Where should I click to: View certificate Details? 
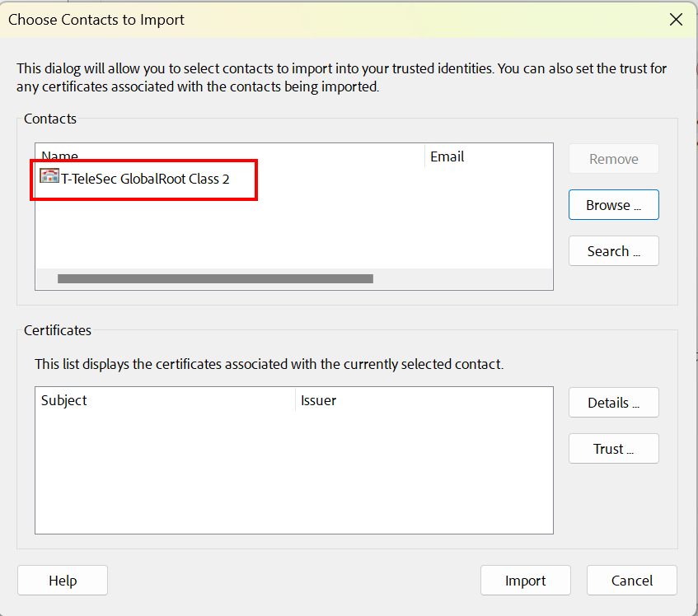613,402
